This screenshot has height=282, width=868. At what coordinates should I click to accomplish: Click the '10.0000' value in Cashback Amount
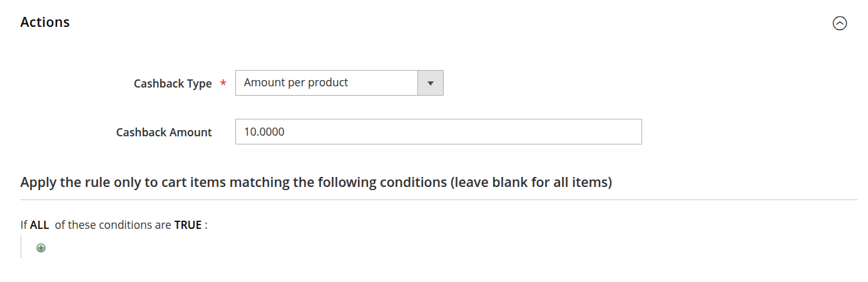point(264,132)
